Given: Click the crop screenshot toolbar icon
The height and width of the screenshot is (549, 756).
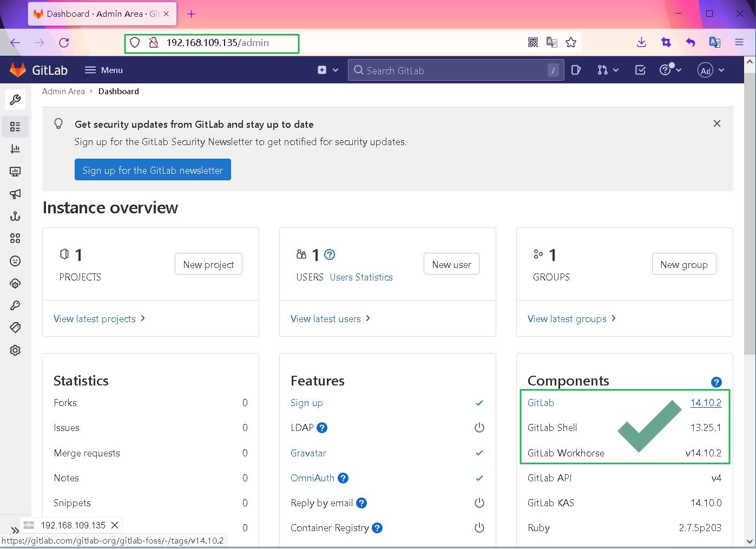Looking at the screenshot, I should [x=666, y=42].
